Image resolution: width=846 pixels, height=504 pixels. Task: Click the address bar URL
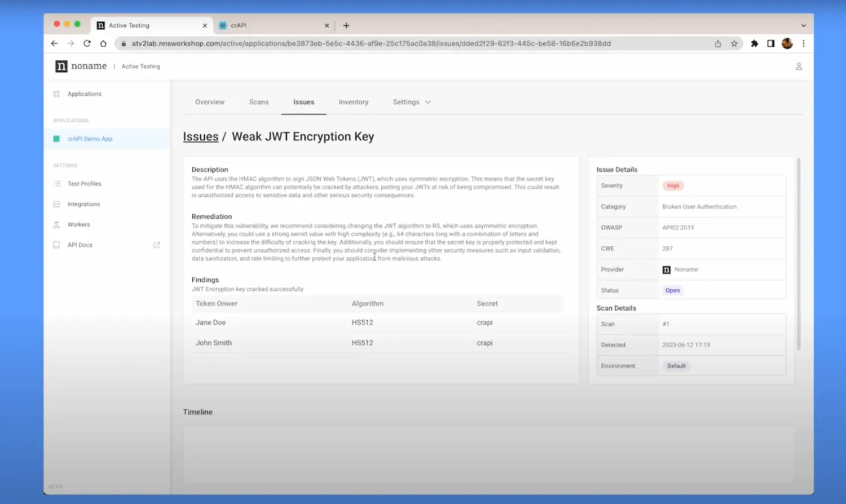pos(371,43)
